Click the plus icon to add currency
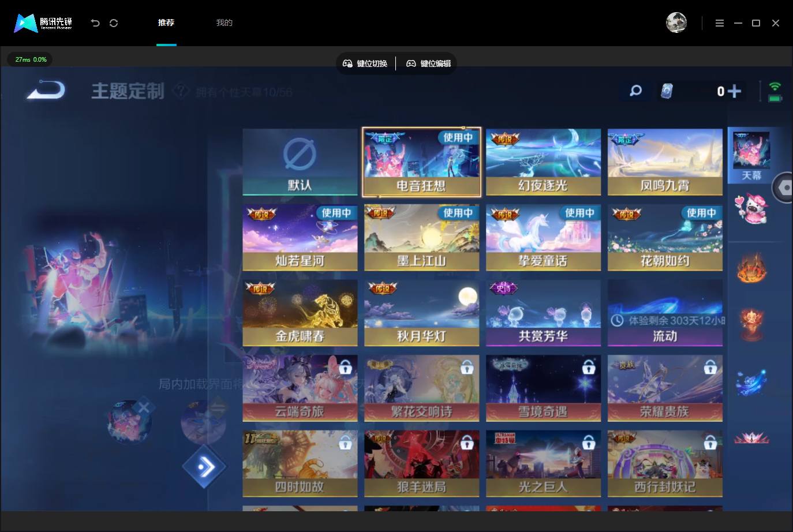This screenshot has height=532, width=793. tap(734, 91)
